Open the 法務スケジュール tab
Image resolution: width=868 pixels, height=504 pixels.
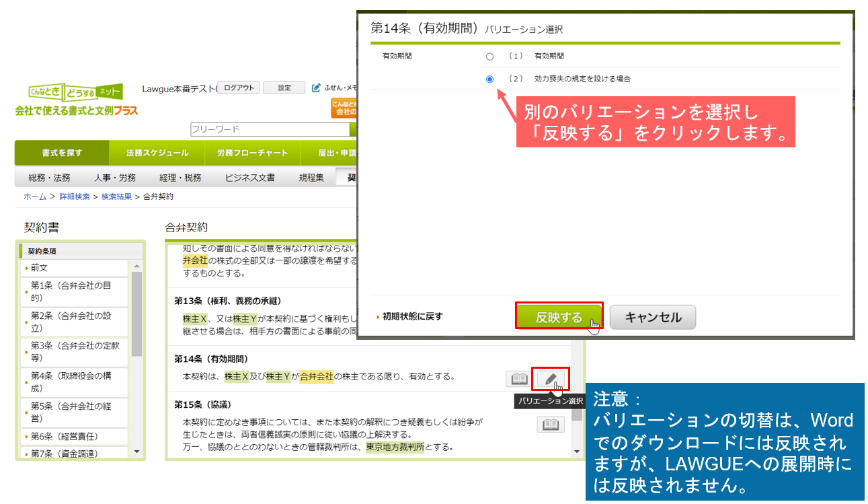[x=157, y=153]
